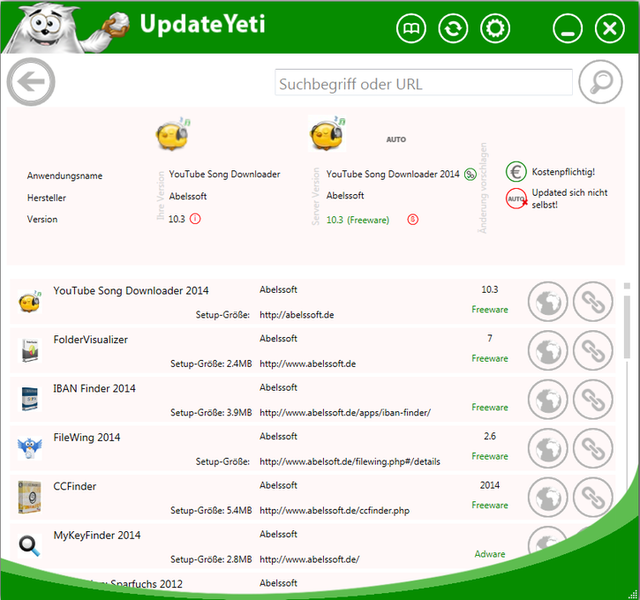Screen dimensions: 640x600
Task: Select the FolderVisualizer box icon
Action: point(30,351)
